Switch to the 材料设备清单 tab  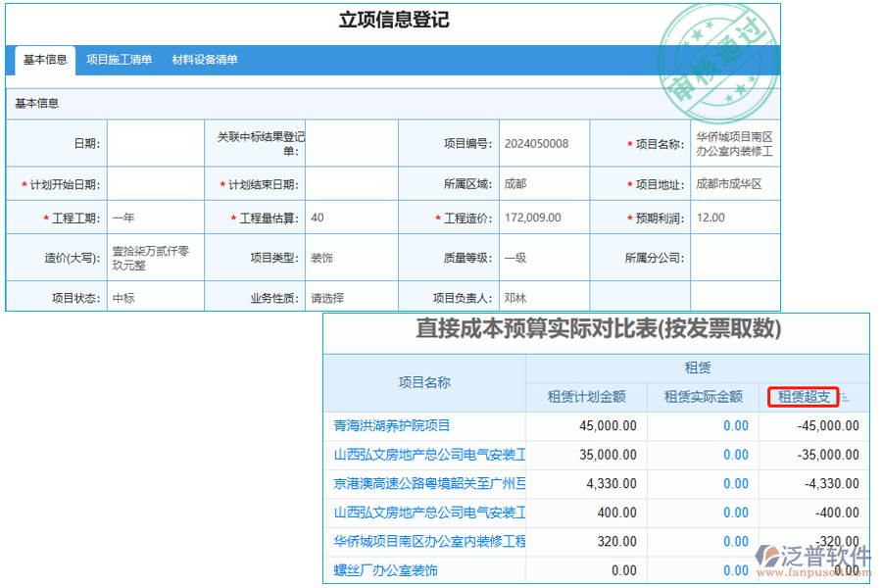click(x=206, y=60)
